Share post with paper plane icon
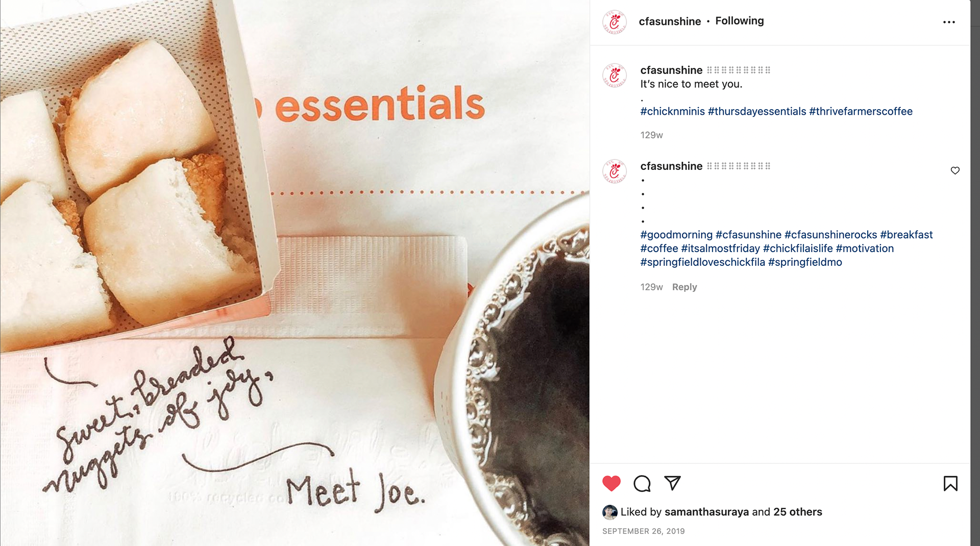The width and height of the screenshot is (980, 546). tap(672, 483)
